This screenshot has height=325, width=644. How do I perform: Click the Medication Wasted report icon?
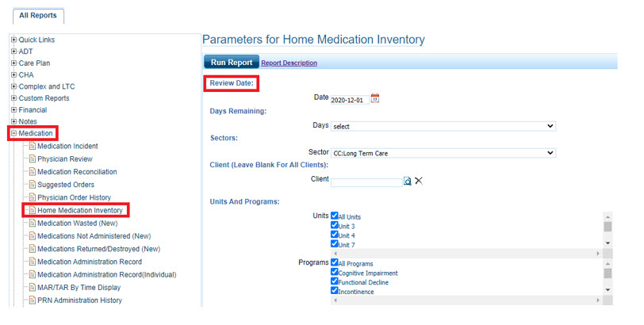coord(32,224)
